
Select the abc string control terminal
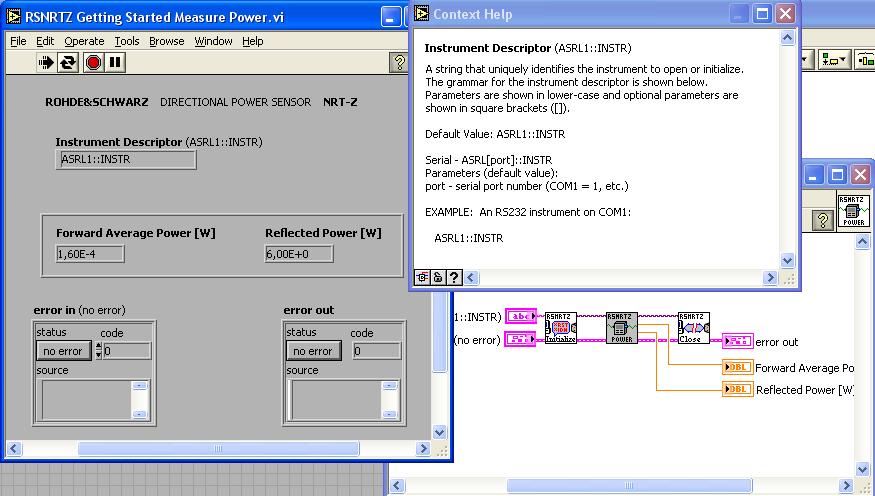(x=520, y=316)
